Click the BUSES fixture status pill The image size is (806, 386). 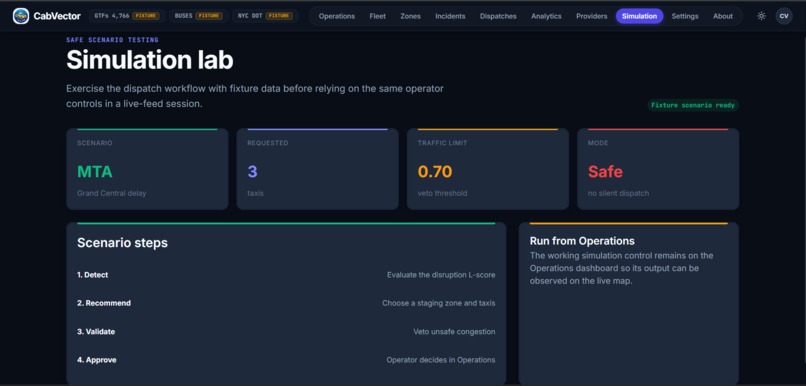(x=199, y=16)
